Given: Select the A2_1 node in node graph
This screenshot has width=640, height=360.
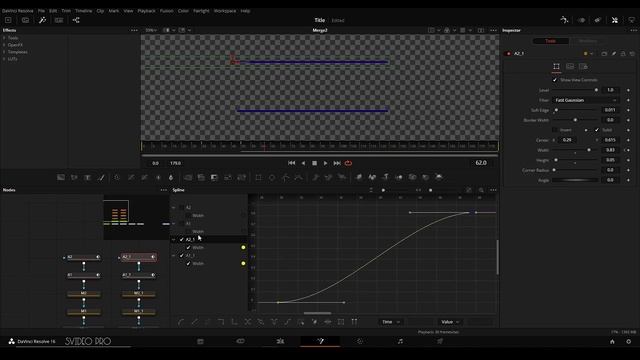Looking at the screenshot, I should [x=138, y=257].
